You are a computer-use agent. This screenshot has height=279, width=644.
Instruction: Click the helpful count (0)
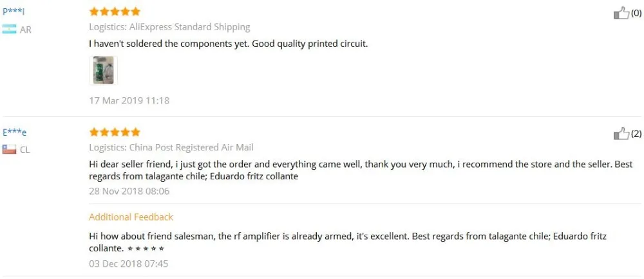tap(636, 13)
